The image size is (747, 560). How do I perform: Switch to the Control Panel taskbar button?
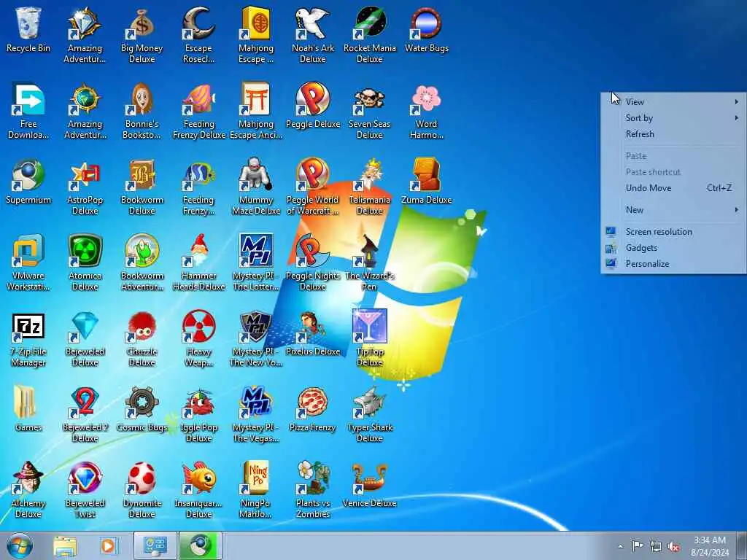(x=155, y=545)
